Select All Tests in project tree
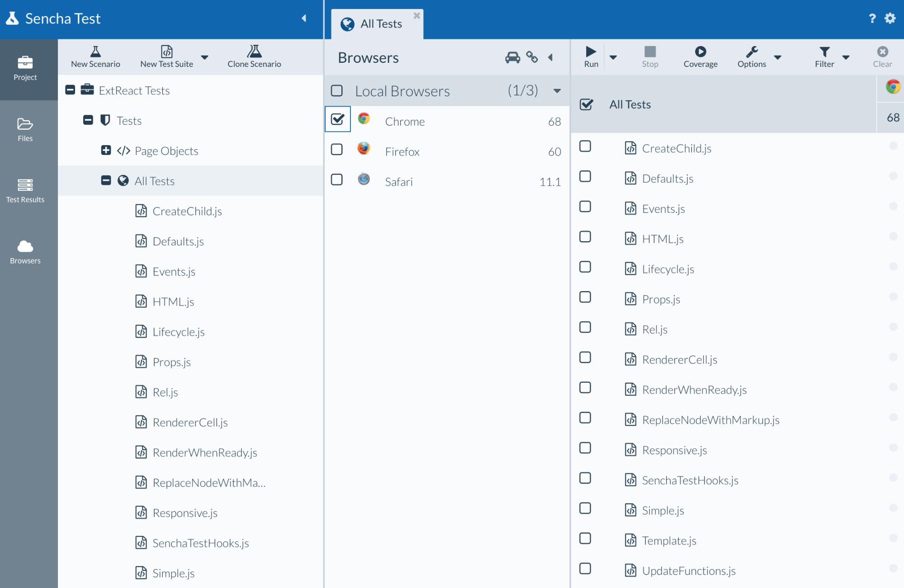 [x=154, y=181]
